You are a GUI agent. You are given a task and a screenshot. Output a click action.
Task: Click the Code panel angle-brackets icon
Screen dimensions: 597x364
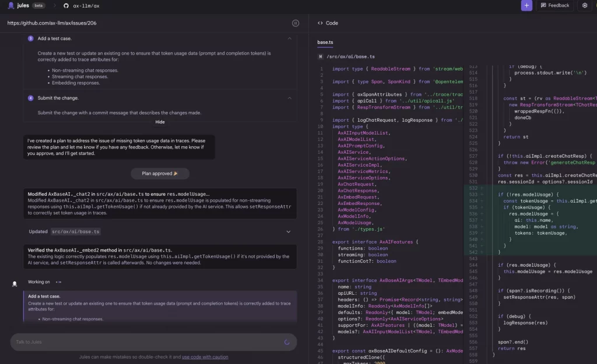(x=320, y=23)
